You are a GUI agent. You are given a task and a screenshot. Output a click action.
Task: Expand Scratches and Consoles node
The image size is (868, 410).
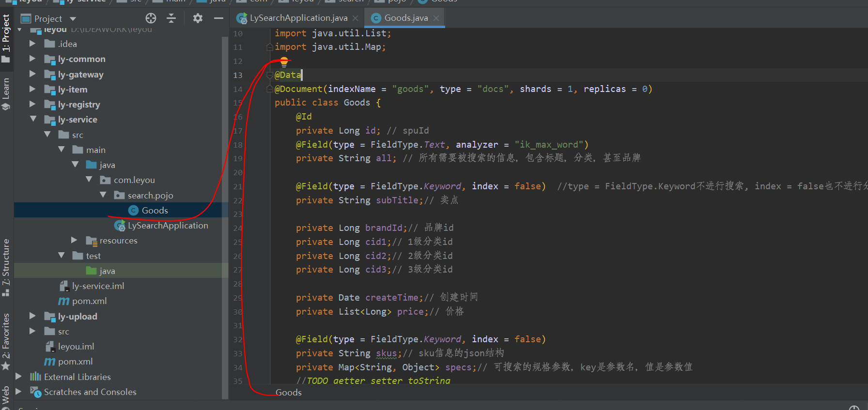(18, 392)
